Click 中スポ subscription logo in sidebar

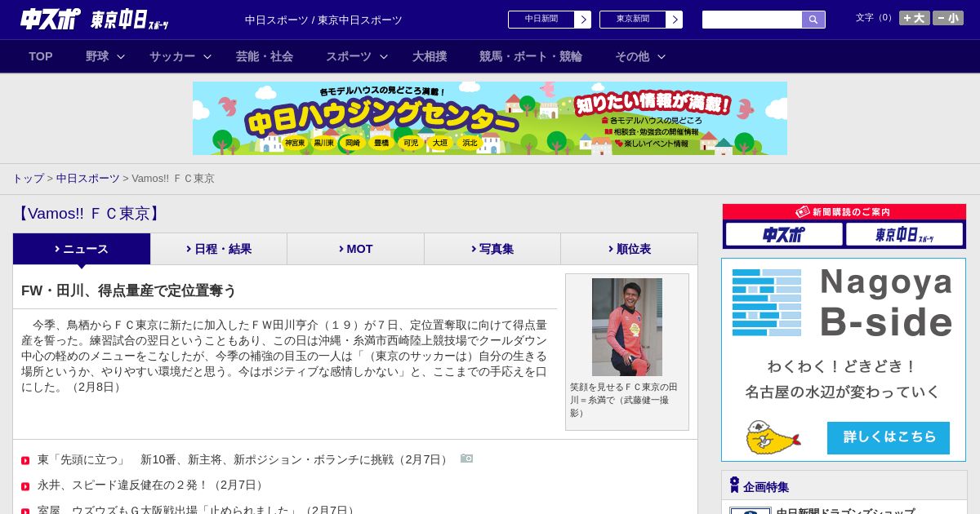click(784, 234)
